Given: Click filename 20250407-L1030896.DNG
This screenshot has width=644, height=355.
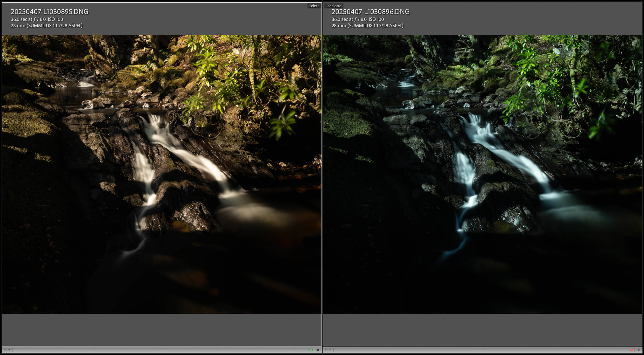Looking at the screenshot, I should [x=371, y=12].
